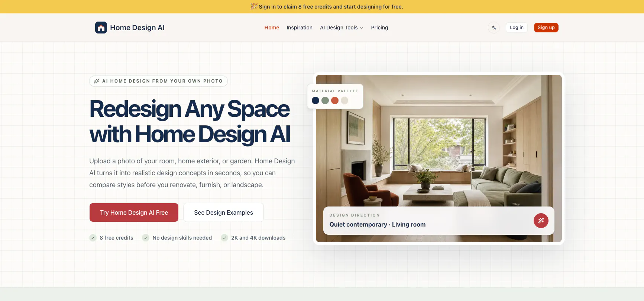Click the Sign up button
The height and width of the screenshot is (301, 644).
coord(546,28)
